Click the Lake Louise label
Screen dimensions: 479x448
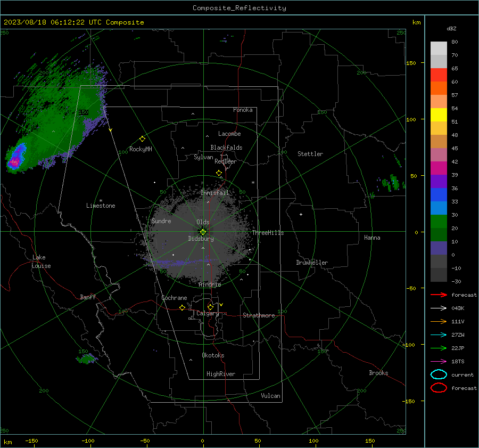(x=41, y=262)
